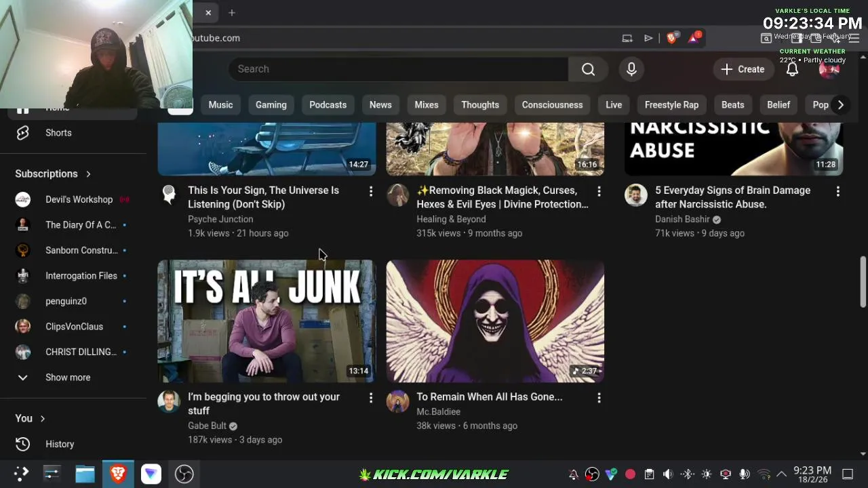Open options for 'Removing Black Magick' video
868x488 pixels.
click(599, 192)
